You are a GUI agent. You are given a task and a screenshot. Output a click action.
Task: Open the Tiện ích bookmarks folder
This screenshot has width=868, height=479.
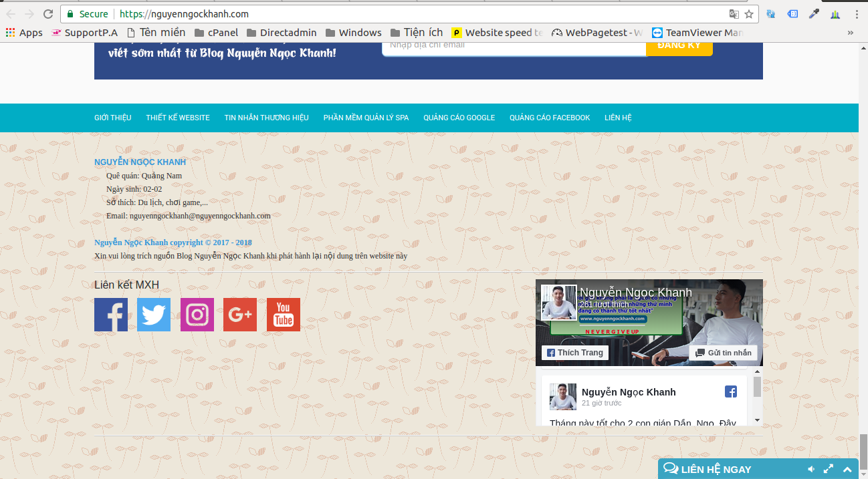coord(417,33)
